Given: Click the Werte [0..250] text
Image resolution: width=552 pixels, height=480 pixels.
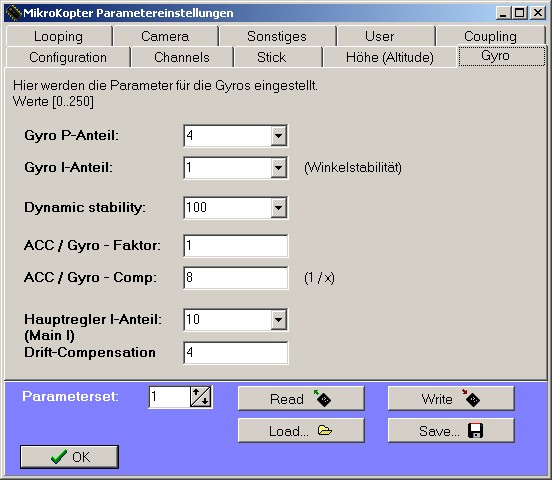Looking at the screenshot, I should tap(54, 102).
